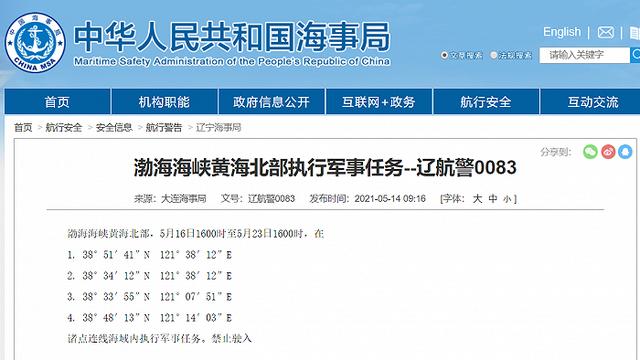
Task: Click the China MSA anchor logo
Action: [35, 42]
